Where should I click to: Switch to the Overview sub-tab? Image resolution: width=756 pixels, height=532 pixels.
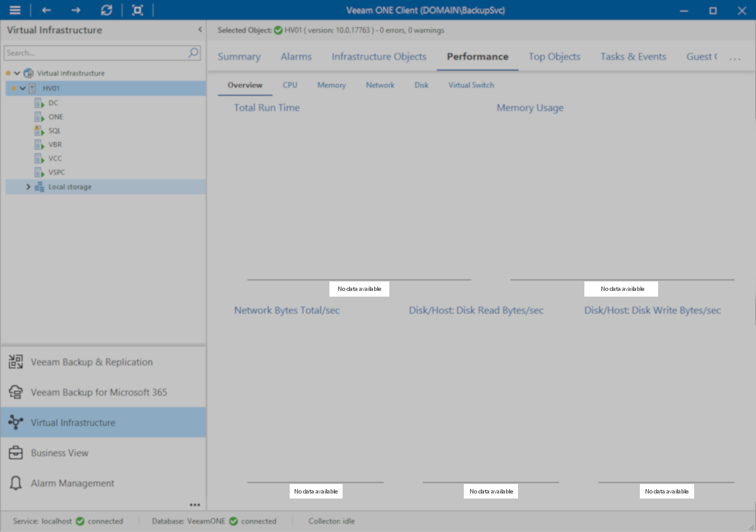point(245,85)
